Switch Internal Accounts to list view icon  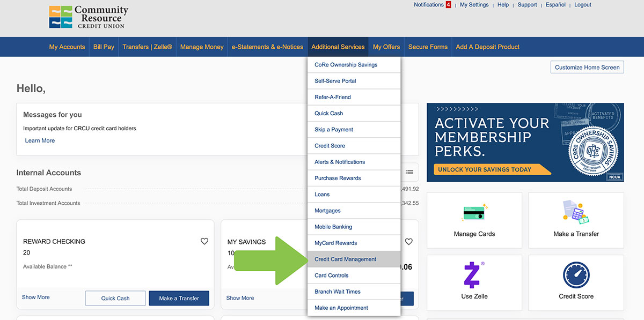tap(409, 172)
